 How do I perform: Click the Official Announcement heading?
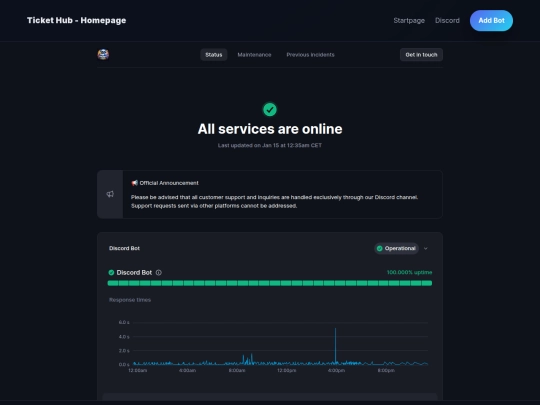165,183
